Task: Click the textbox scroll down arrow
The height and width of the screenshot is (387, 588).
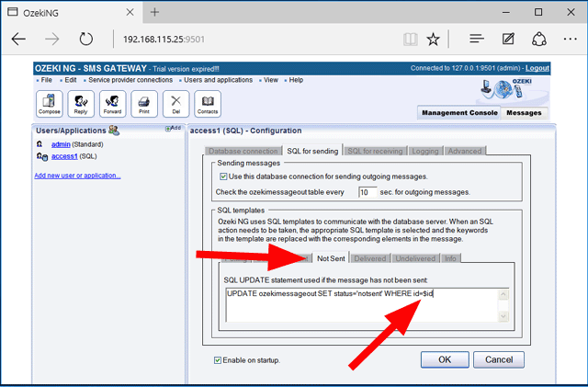Action: (x=503, y=316)
